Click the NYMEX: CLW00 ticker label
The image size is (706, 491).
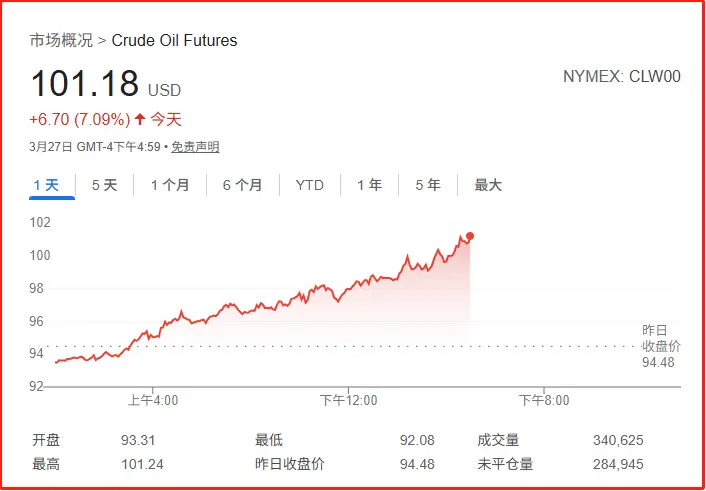tap(622, 77)
